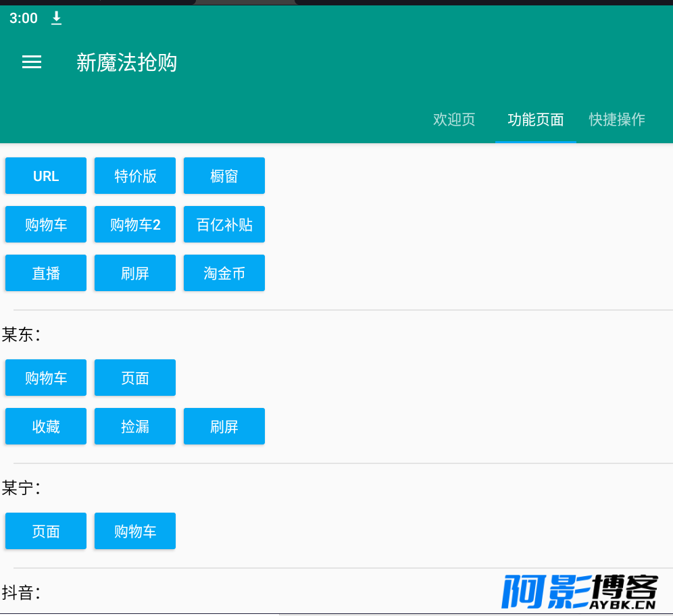Open the 淘金币 function

tap(224, 274)
